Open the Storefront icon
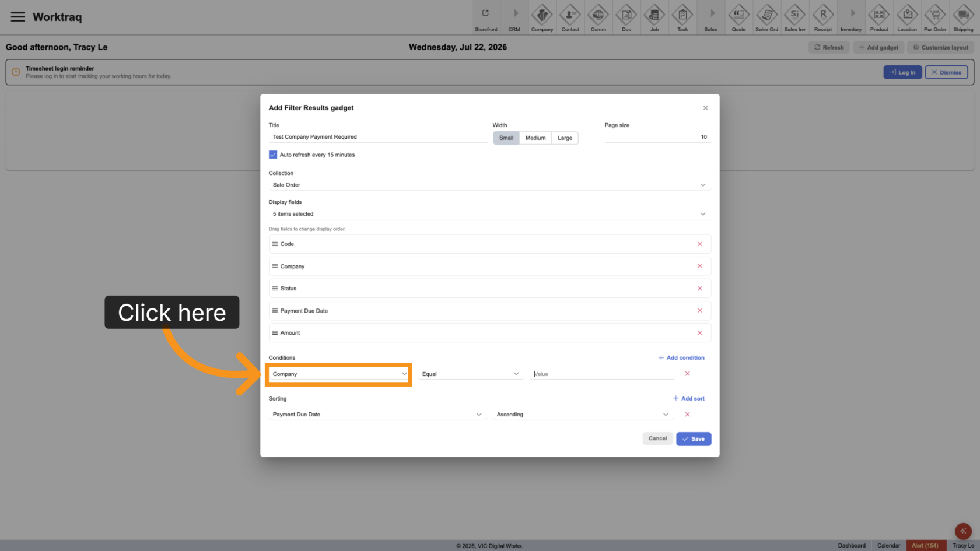This screenshot has height=551, width=980. pos(486,17)
